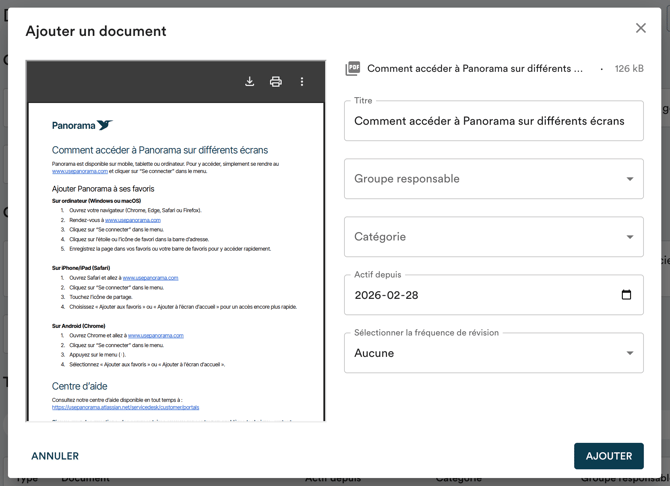Select the Actif depuis date value

(x=388, y=295)
